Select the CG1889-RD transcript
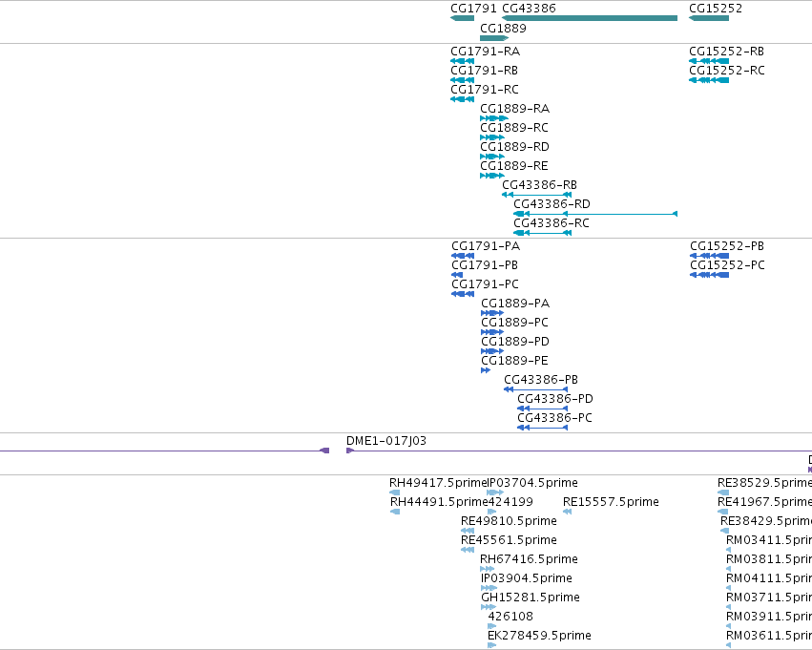 tap(492, 157)
